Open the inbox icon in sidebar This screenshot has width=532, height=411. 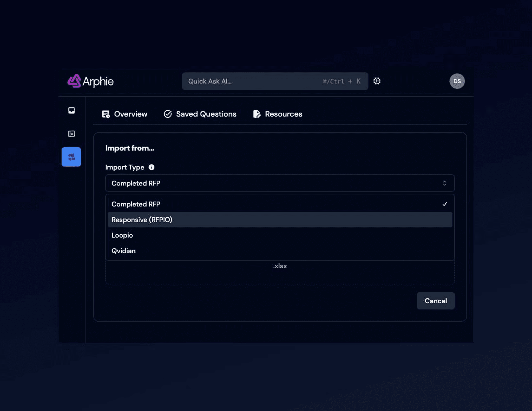[71, 110]
